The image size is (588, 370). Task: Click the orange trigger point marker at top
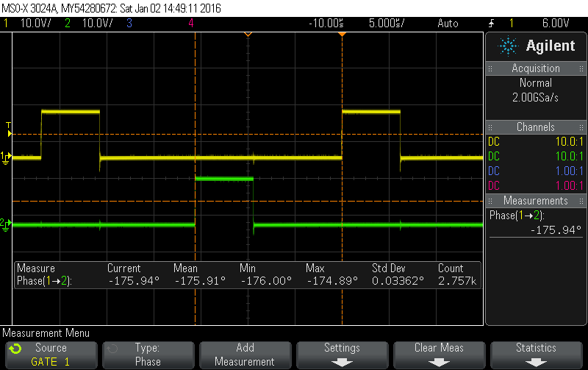pos(248,34)
